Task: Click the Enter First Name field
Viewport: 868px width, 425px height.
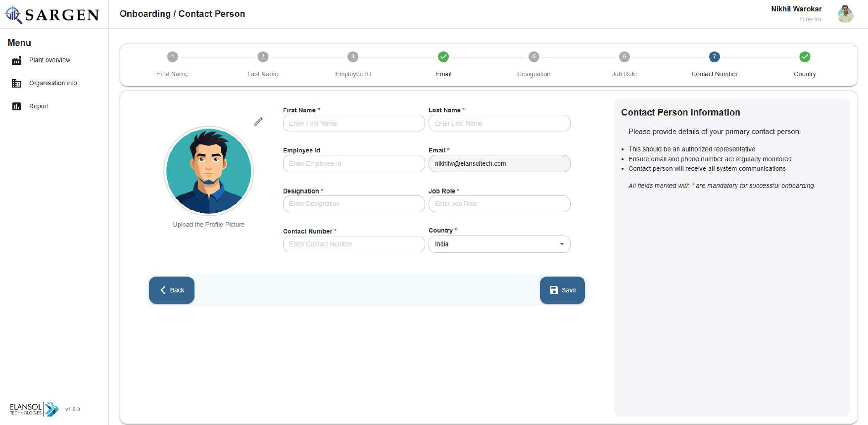Action: pyautogui.click(x=353, y=124)
